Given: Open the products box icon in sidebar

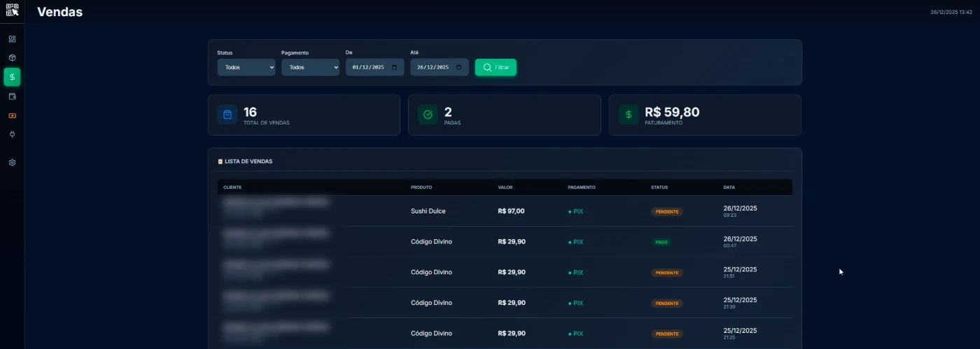Looking at the screenshot, I should coord(12,58).
